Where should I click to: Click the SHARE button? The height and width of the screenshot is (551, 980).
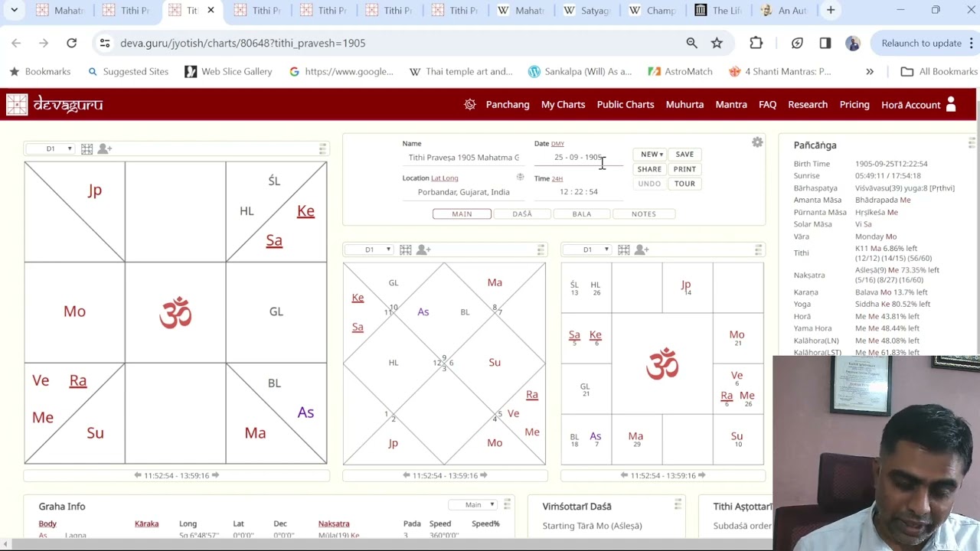[649, 169]
